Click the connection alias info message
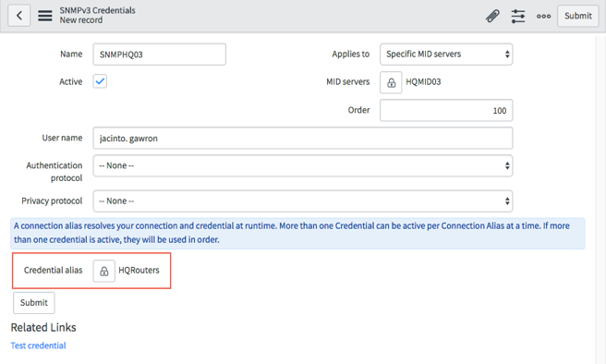This screenshot has height=364, width=606. 297,233
